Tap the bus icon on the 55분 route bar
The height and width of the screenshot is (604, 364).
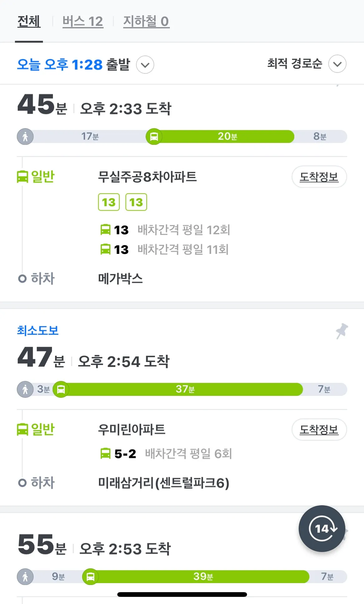click(91, 577)
